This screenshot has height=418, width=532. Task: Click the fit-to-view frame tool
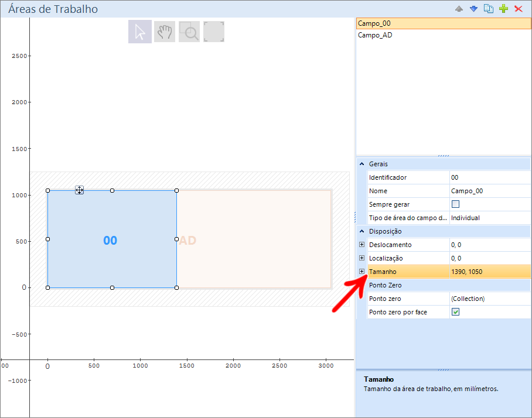tap(214, 32)
